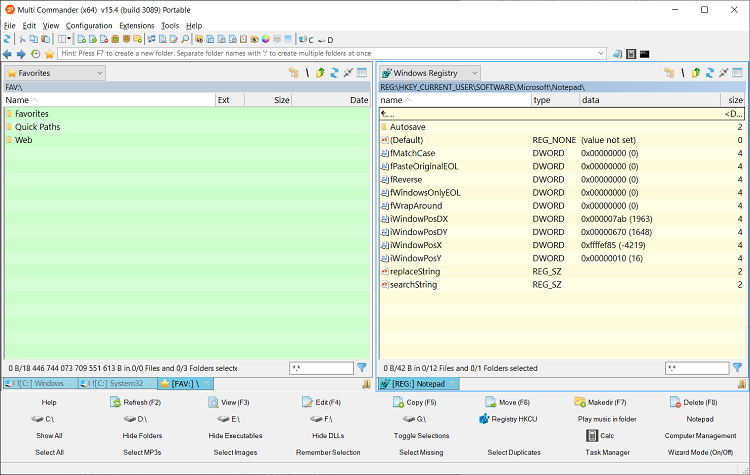
Task: Toggle Wizard Mode (On/Off)
Action: pyautogui.click(x=700, y=453)
